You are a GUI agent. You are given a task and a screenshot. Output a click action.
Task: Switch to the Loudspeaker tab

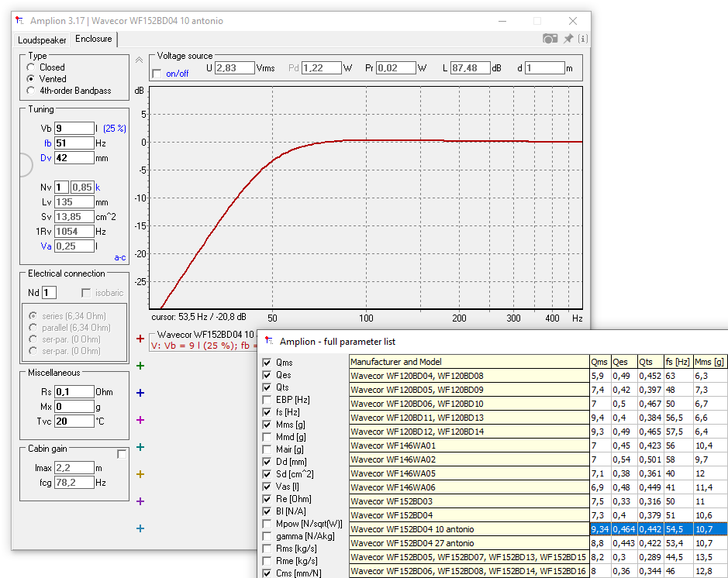(42, 40)
